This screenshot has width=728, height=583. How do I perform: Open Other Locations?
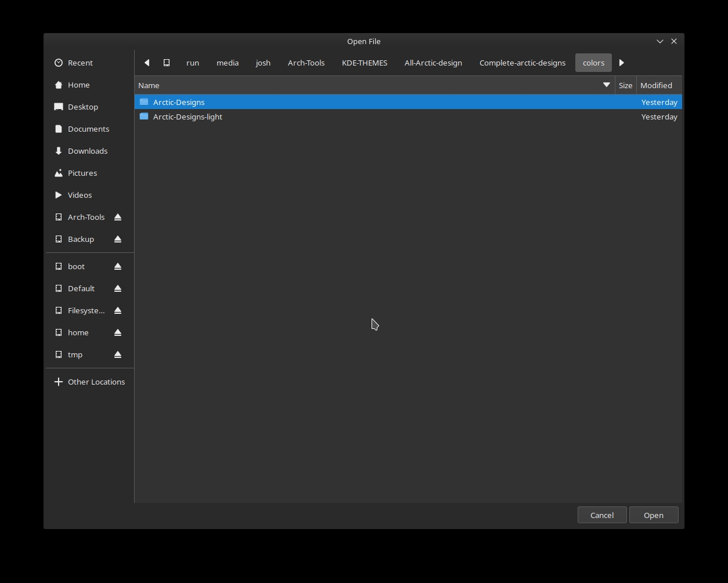(x=90, y=382)
